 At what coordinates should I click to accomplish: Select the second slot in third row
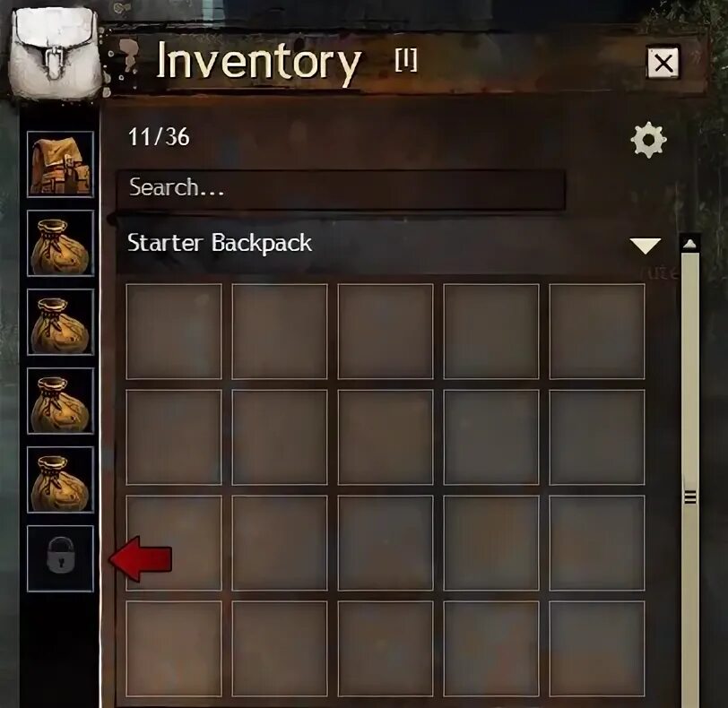280,543
